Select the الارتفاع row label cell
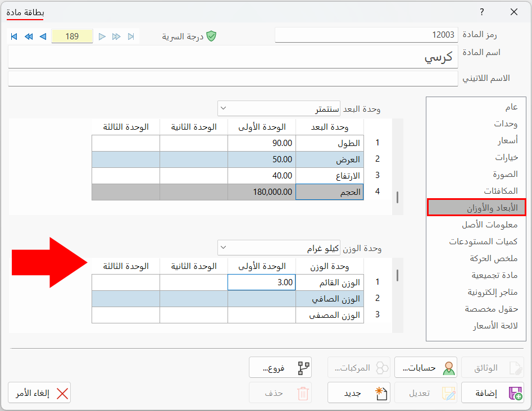Image resolution: width=532 pixels, height=411 pixels. tap(330, 176)
